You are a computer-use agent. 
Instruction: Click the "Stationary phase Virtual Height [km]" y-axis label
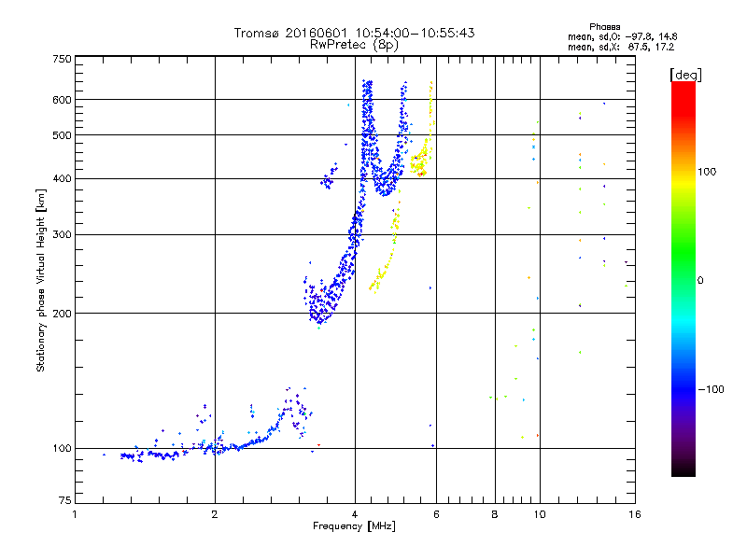(40, 280)
